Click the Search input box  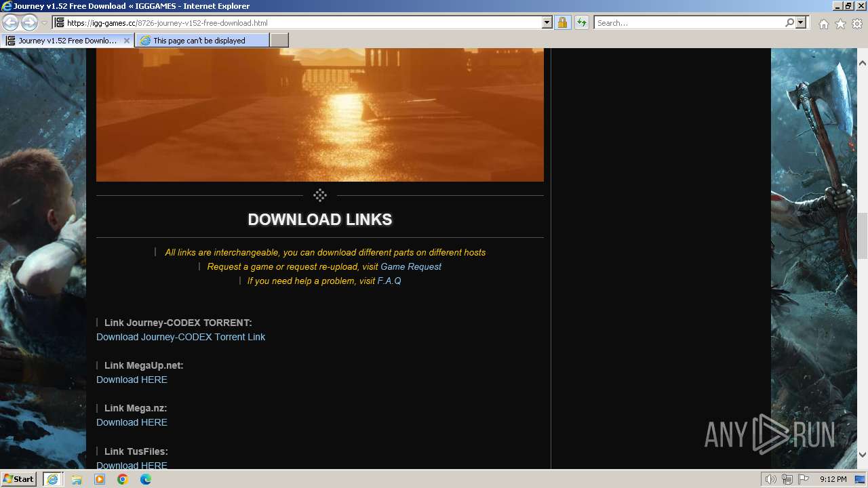tap(689, 22)
